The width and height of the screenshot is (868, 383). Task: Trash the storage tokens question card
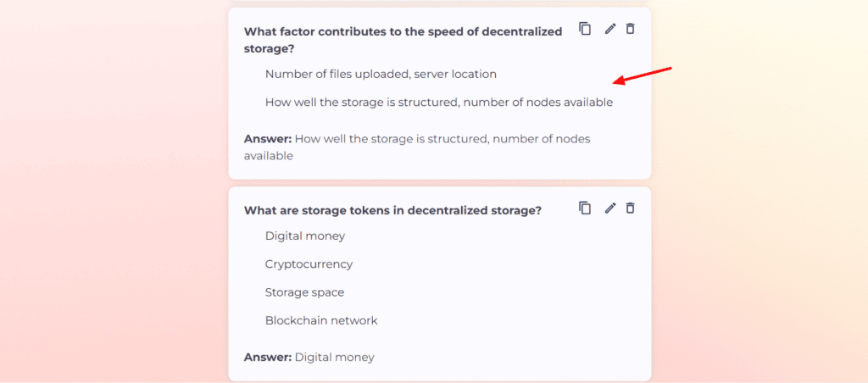click(630, 208)
